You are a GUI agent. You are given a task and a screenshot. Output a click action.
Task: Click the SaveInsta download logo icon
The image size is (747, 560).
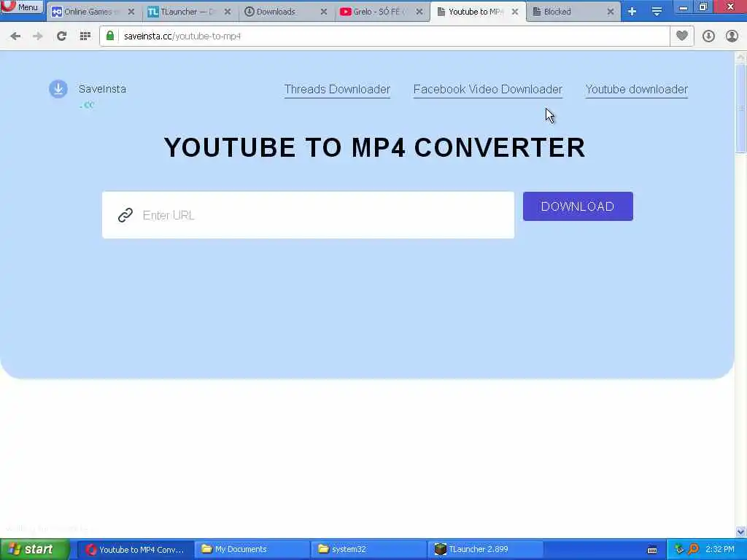(x=58, y=89)
